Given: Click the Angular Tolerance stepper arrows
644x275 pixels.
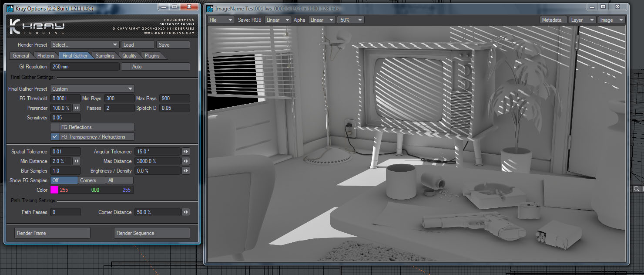Looking at the screenshot, I should click(x=186, y=152).
